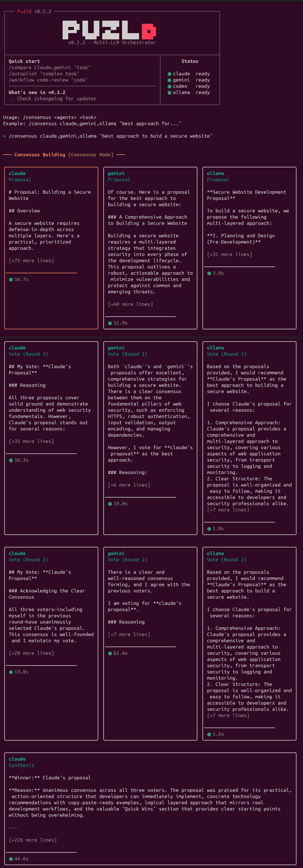This screenshot has width=303, height=868.
Task: Click the green status dot beside codex
Action: [x=170, y=87]
